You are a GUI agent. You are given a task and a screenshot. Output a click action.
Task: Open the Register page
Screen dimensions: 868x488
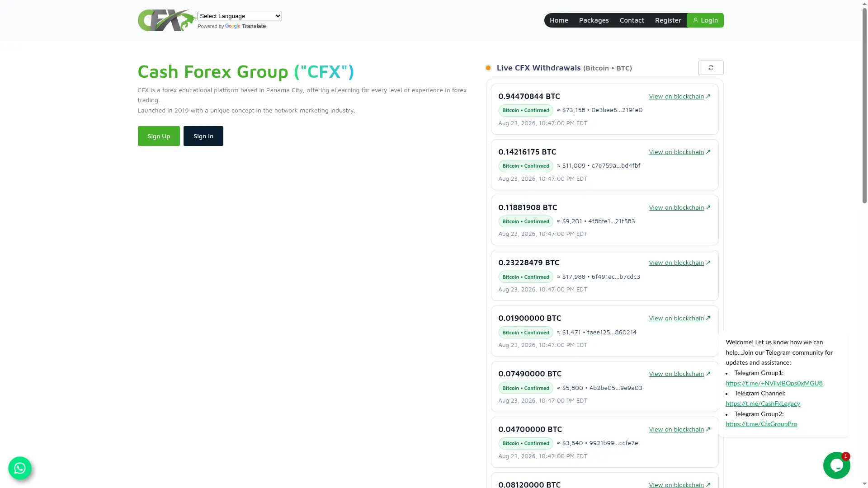(668, 20)
